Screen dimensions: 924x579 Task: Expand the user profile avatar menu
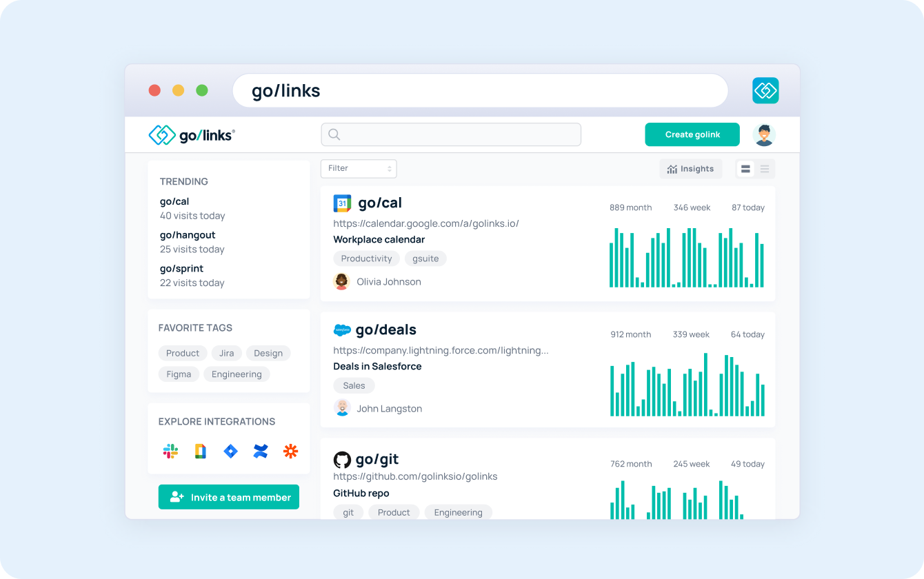pos(765,134)
